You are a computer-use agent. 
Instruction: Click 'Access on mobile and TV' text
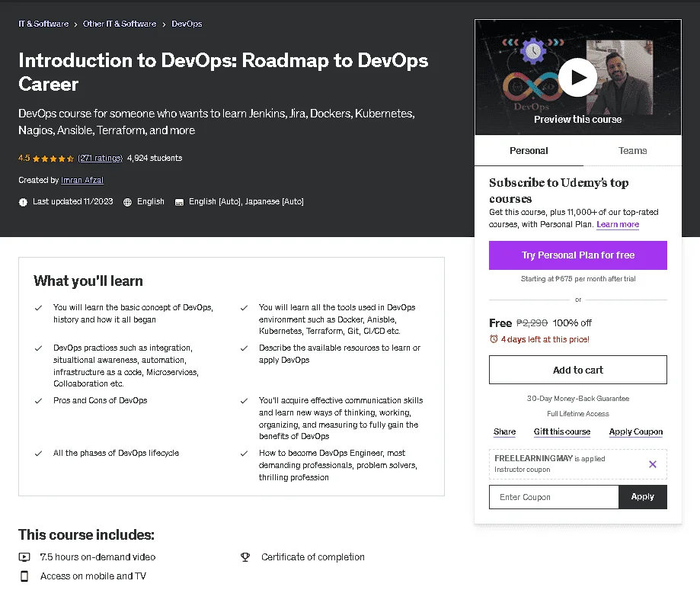pyautogui.click(x=93, y=576)
